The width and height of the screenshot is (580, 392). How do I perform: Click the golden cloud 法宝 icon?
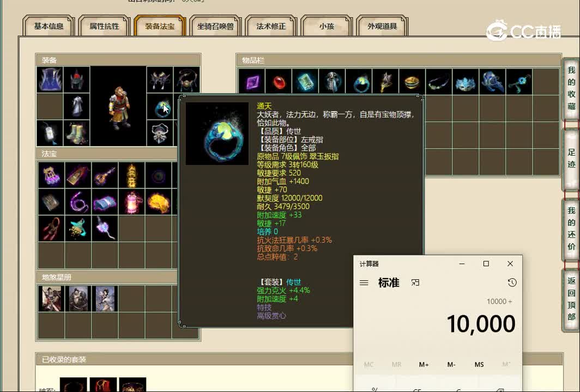[x=158, y=202]
